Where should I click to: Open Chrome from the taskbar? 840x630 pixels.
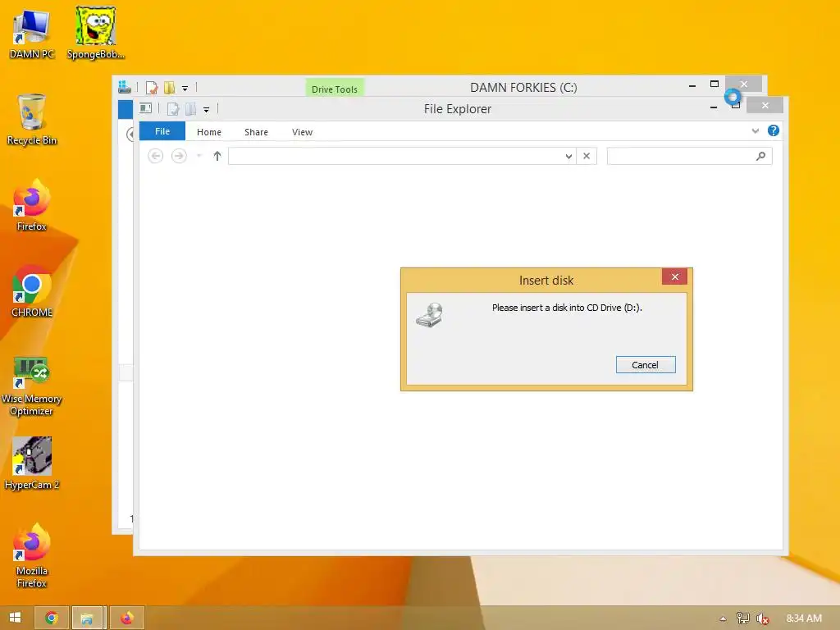52,619
